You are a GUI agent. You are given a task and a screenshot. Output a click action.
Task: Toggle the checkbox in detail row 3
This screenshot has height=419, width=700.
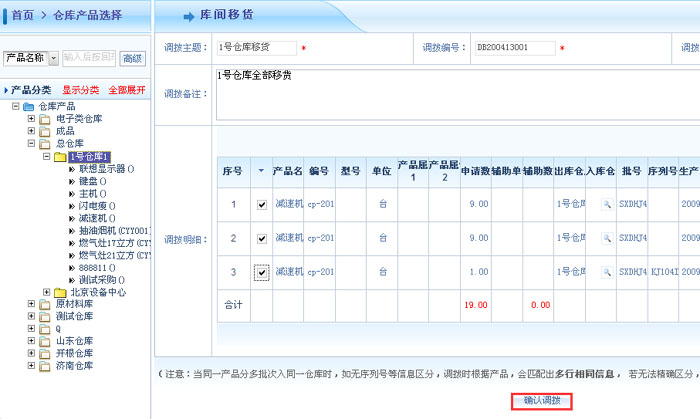pos(262,272)
